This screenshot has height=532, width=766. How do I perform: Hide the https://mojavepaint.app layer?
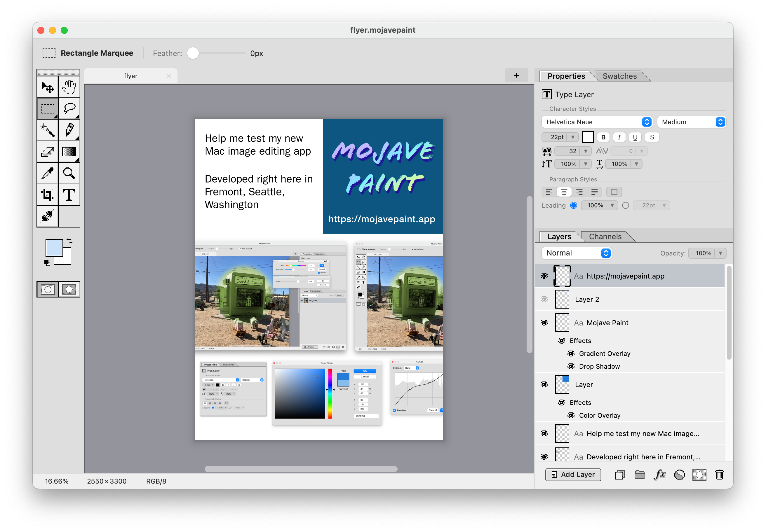[544, 276]
